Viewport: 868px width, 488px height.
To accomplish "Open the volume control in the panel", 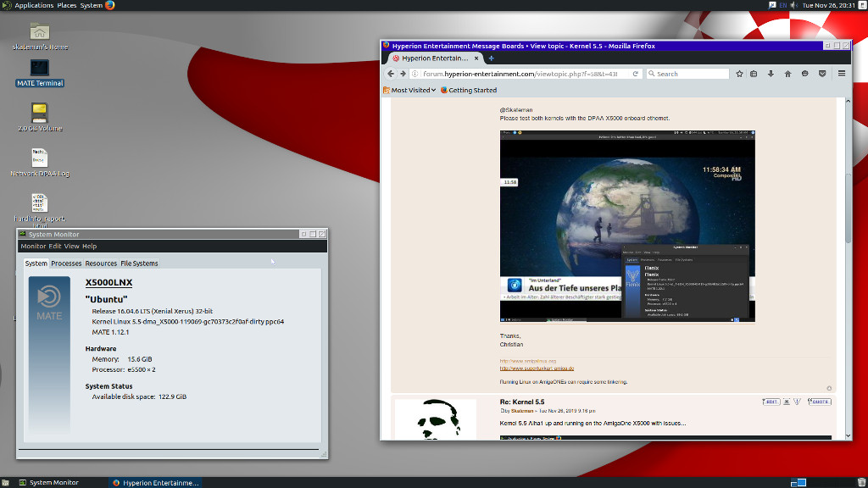I will [793, 5].
